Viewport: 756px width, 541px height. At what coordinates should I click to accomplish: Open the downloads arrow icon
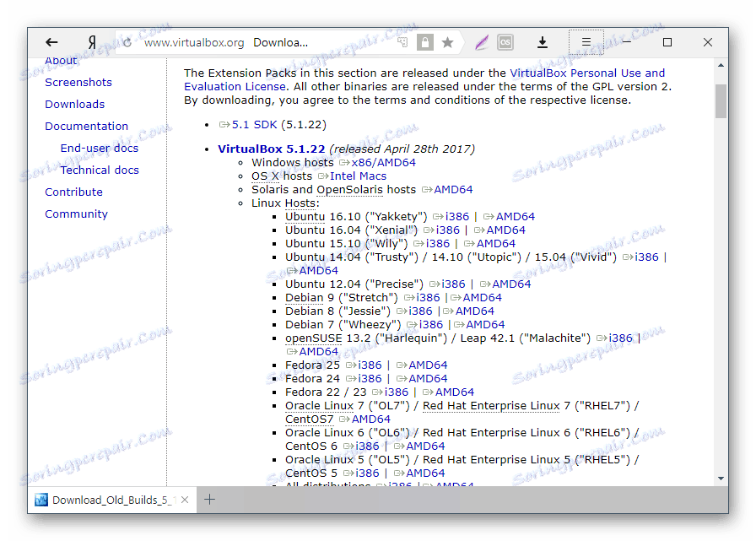(543, 42)
